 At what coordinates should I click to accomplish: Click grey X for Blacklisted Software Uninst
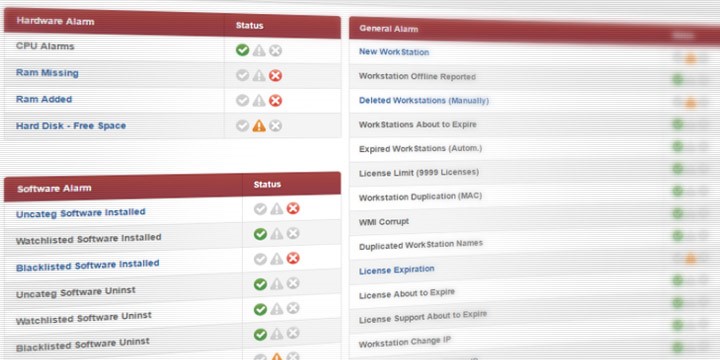point(293,333)
